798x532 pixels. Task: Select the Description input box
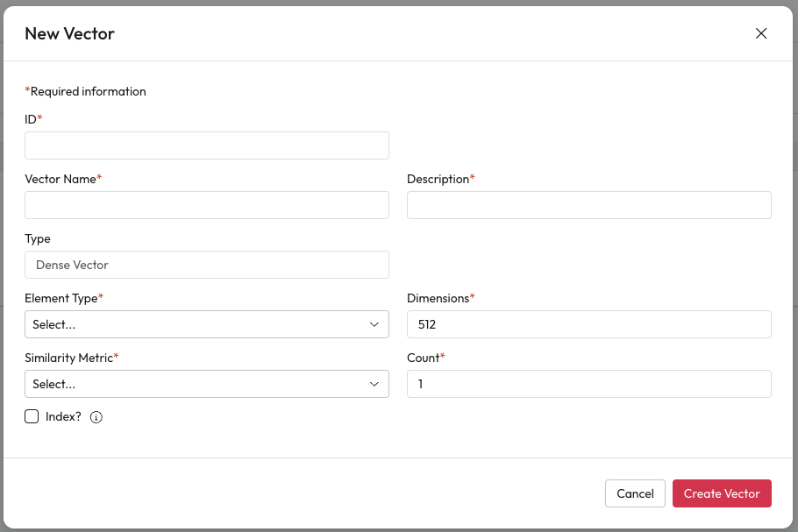pos(588,205)
